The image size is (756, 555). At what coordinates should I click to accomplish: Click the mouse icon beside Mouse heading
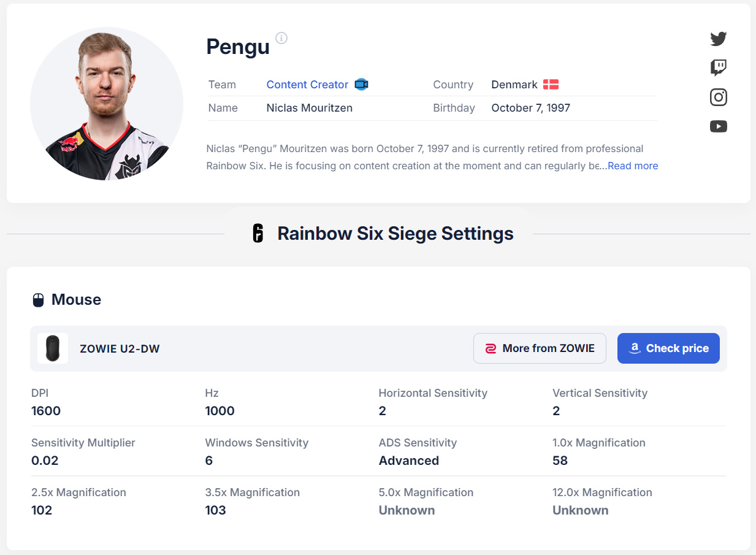point(38,300)
